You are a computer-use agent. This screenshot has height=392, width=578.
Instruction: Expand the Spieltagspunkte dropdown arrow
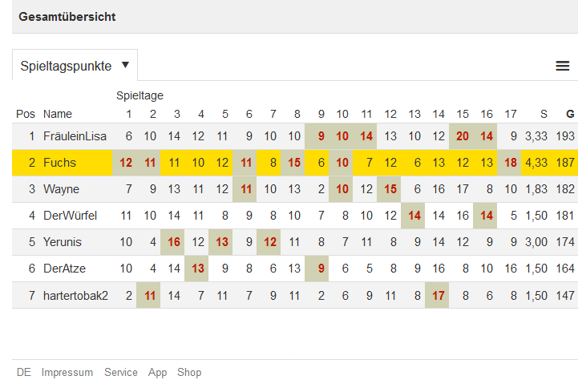pyautogui.click(x=125, y=65)
